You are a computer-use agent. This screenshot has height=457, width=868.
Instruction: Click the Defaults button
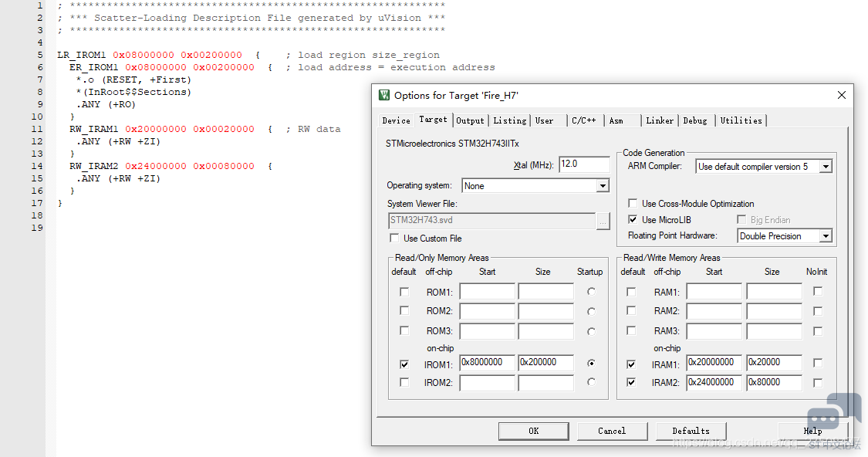(x=691, y=431)
